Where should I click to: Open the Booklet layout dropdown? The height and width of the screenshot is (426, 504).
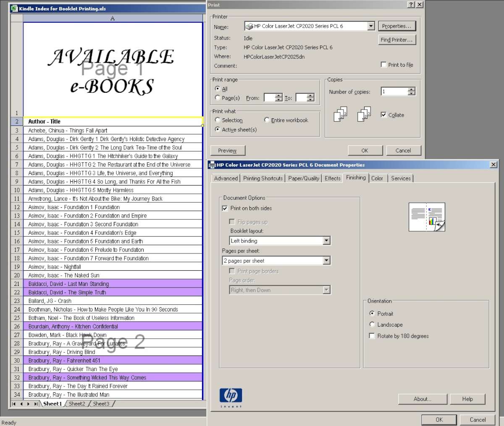[x=326, y=241]
